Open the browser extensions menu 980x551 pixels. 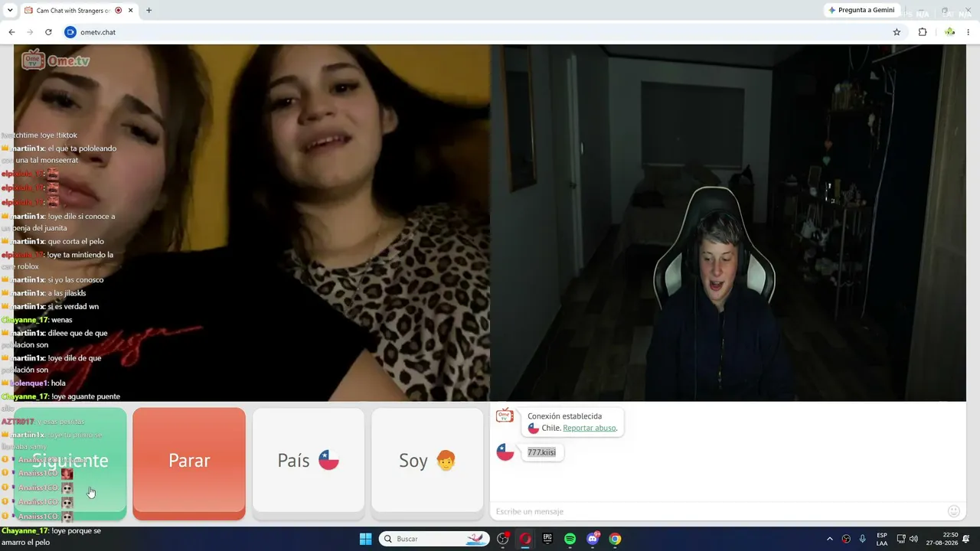pyautogui.click(x=923, y=32)
